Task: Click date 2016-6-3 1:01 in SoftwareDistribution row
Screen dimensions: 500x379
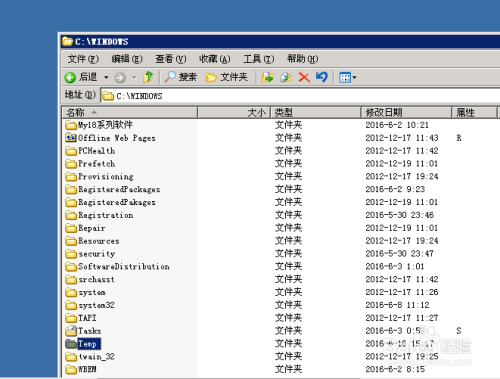Action: click(395, 266)
